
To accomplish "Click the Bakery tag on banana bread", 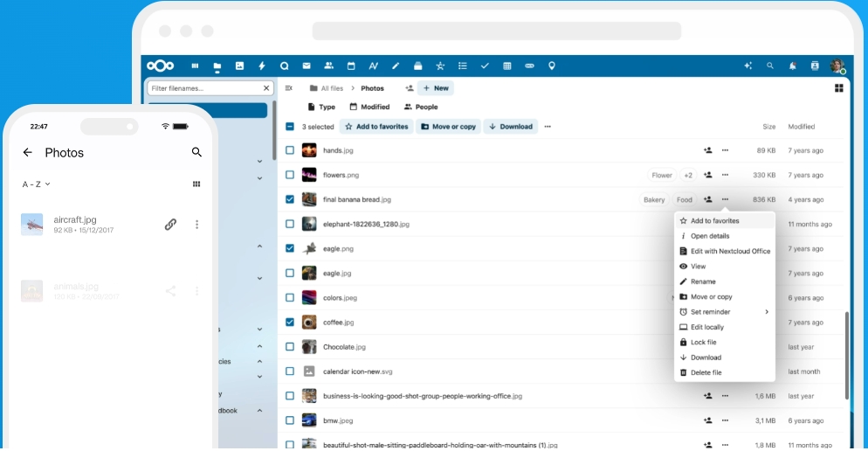I will (x=654, y=199).
